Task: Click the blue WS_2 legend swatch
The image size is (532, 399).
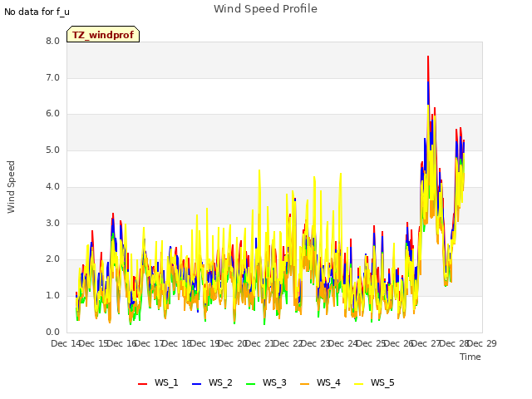Action: tap(197, 384)
